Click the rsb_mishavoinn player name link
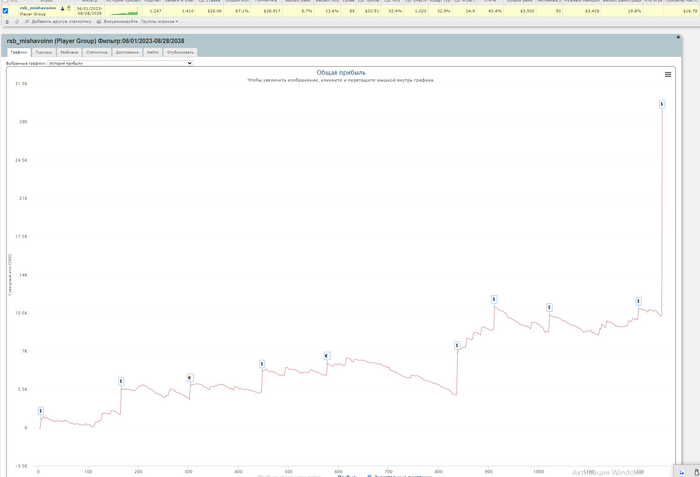This screenshot has width=700, height=477. (36, 8)
